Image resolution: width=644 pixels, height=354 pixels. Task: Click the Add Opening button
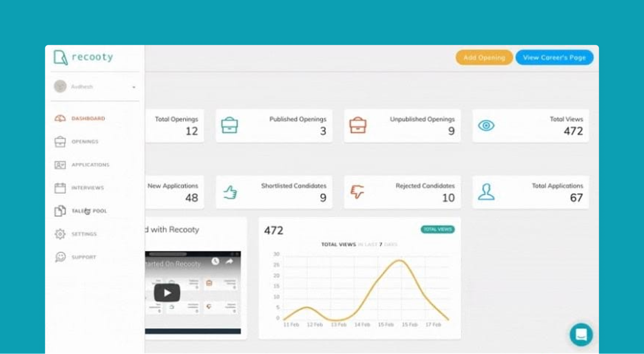[484, 57]
